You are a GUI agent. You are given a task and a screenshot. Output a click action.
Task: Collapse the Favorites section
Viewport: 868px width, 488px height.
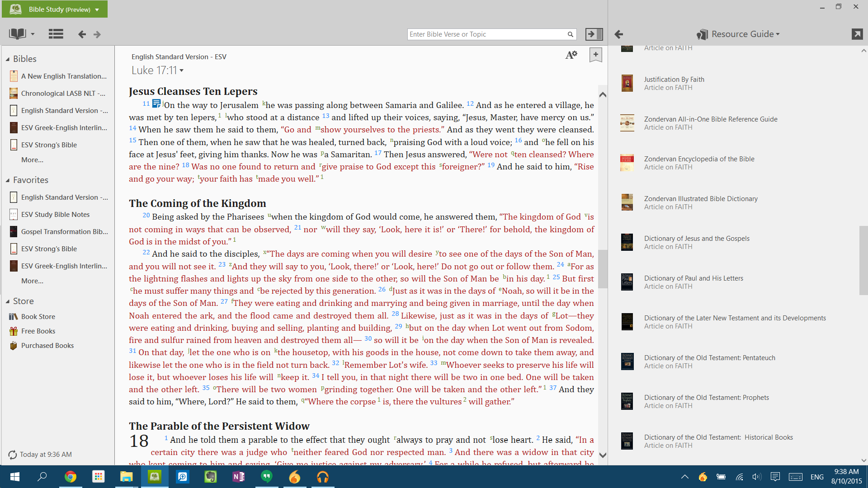[x=8, y=180]
